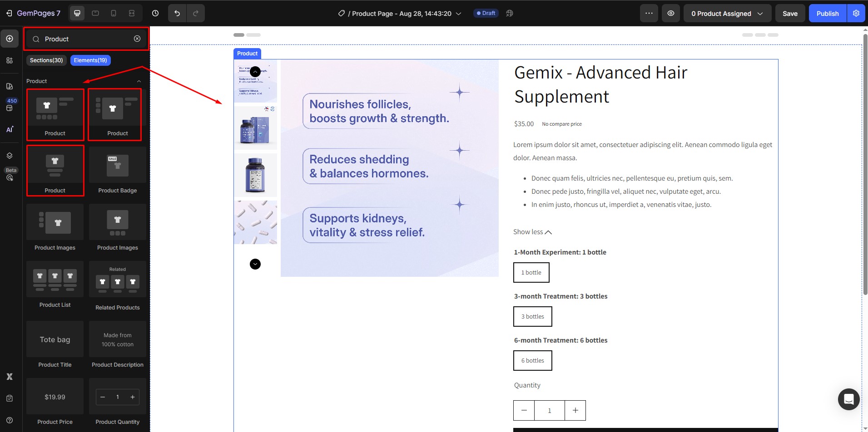Open the live chat bubble

coord(848,399)
